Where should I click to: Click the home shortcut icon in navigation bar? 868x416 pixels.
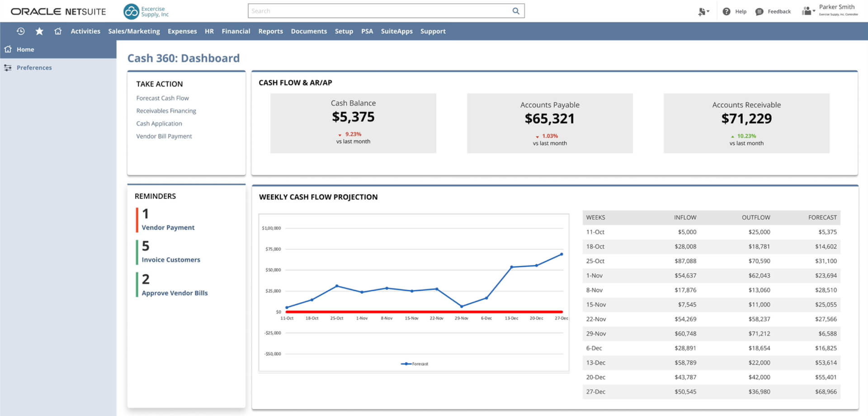pos(58,31)
